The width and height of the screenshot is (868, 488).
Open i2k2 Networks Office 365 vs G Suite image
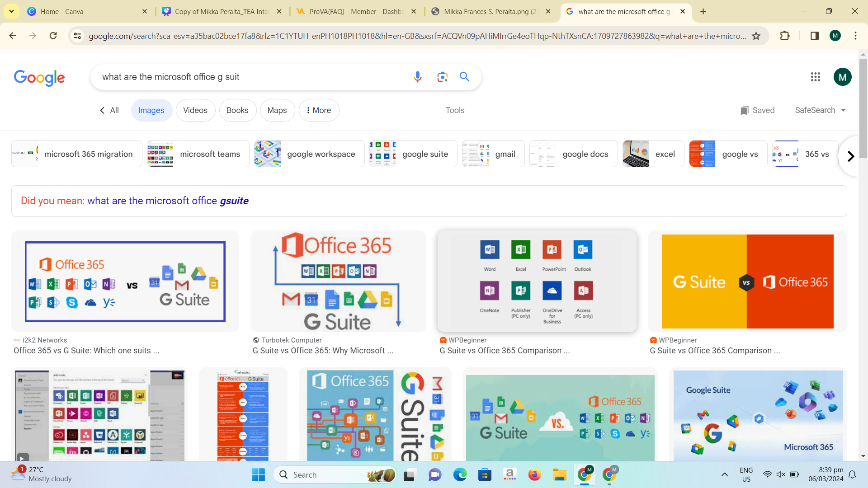[x=125, y=282]
